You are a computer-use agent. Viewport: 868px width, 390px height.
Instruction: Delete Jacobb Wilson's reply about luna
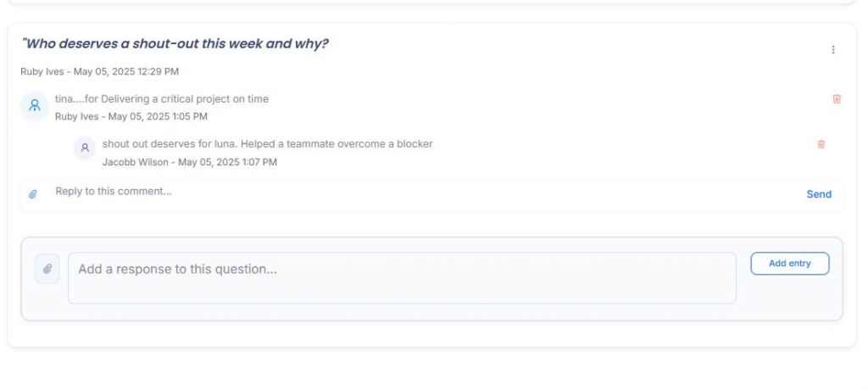[821, 144]
